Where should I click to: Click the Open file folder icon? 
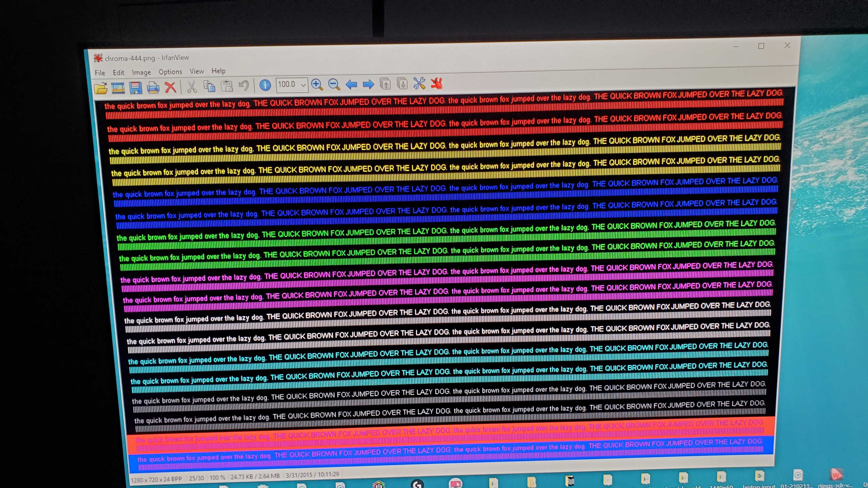click(x=100, y=88)
